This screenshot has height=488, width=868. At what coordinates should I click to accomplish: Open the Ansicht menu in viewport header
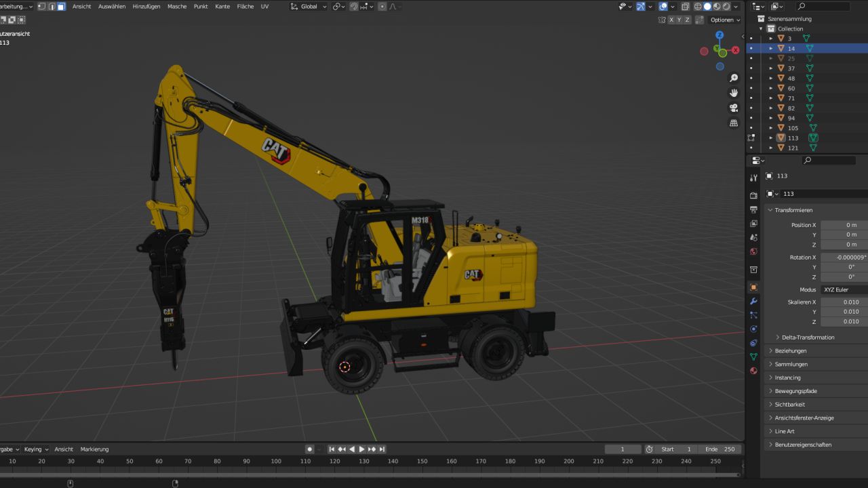(82, 6)
